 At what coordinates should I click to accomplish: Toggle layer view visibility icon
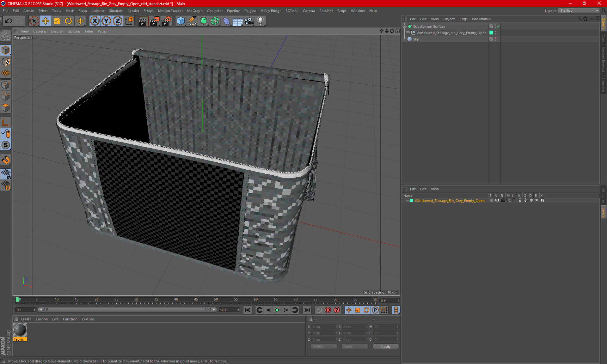pos(497,200)
